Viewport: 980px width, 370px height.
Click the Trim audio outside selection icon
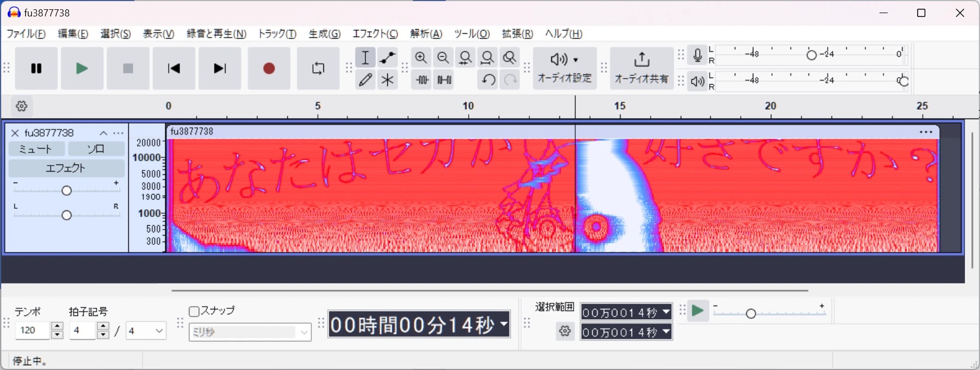coord(422,80)
